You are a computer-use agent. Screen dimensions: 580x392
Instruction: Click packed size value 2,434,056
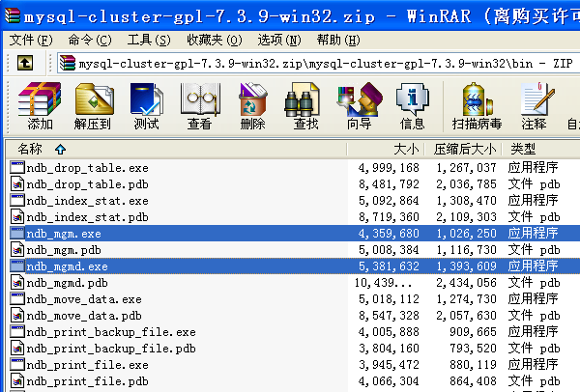[466, 283]
